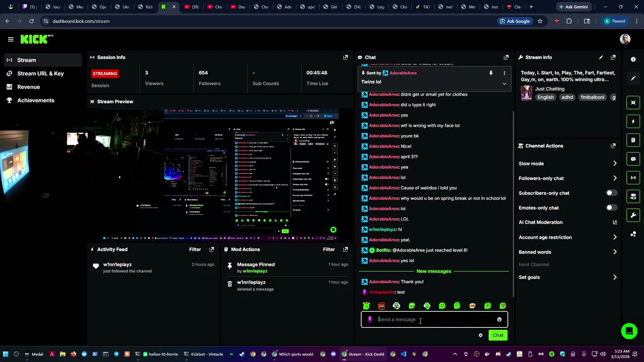Bookmark this page with the star icon
This screenshot has width=644, height=362.
click(x=540, y=21)
